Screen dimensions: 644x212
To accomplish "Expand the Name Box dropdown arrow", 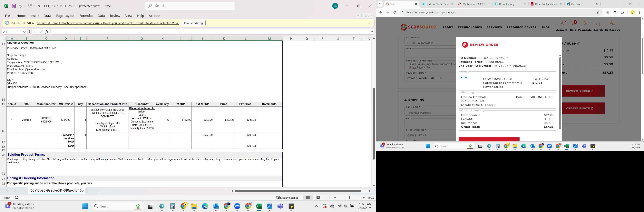I will tap(24, 32).
